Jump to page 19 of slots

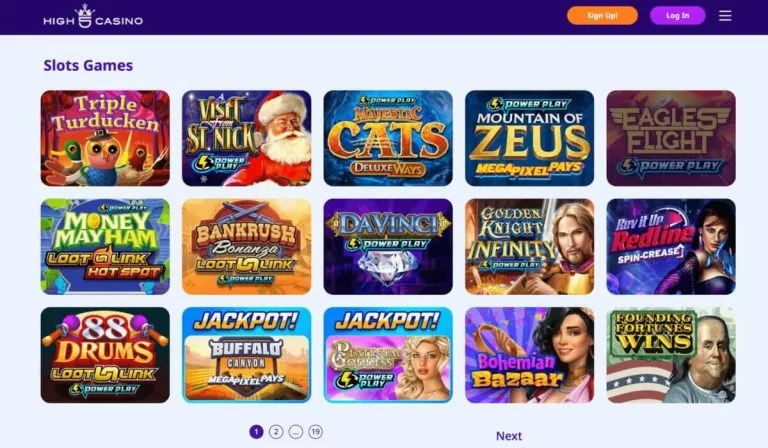(315, 432)
